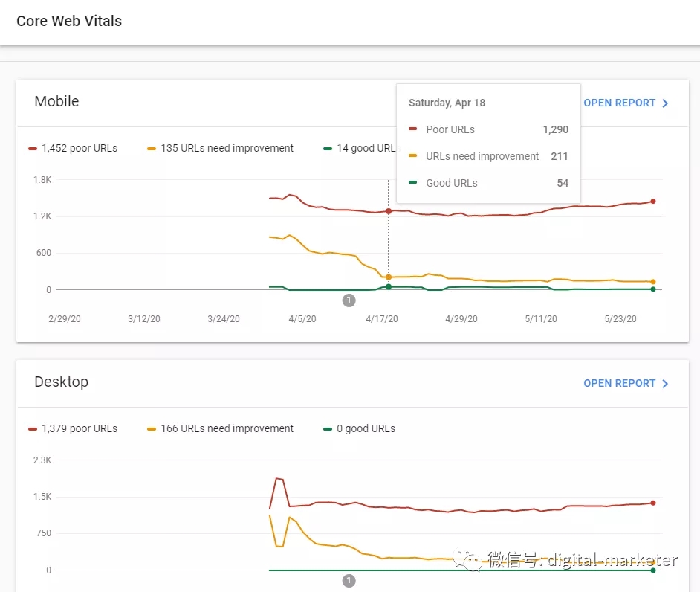Toggle the 14 good URLs legend in Mobile
Image resolution: width=700 pixels, height=592 pixels.
pos(360,148)
